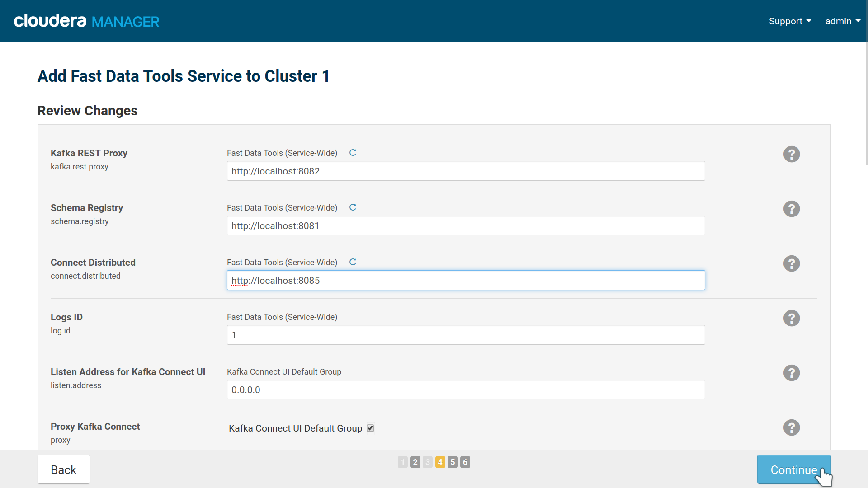Go to wizard step 4

[440, 462]
